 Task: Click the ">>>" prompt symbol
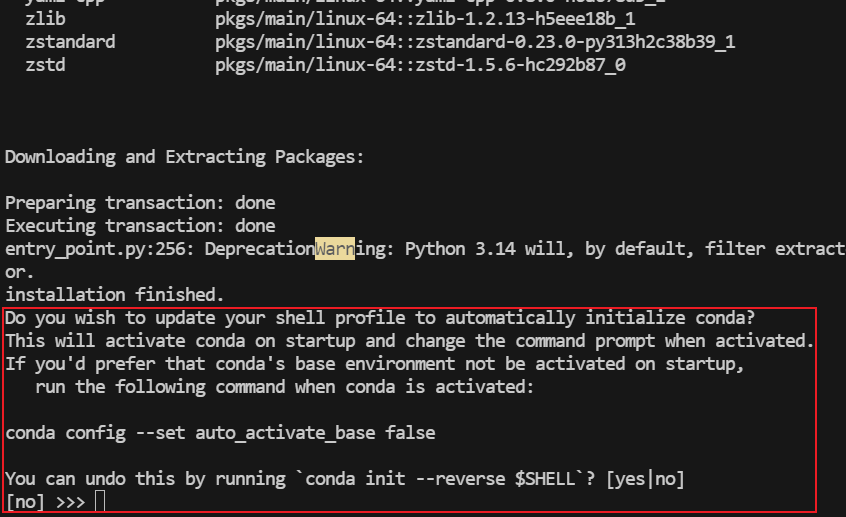[70, 502]
